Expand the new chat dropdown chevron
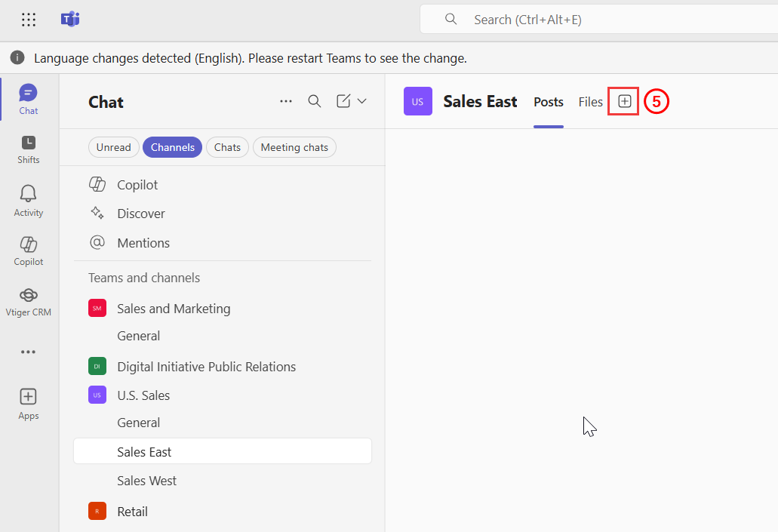 [362, 101]
